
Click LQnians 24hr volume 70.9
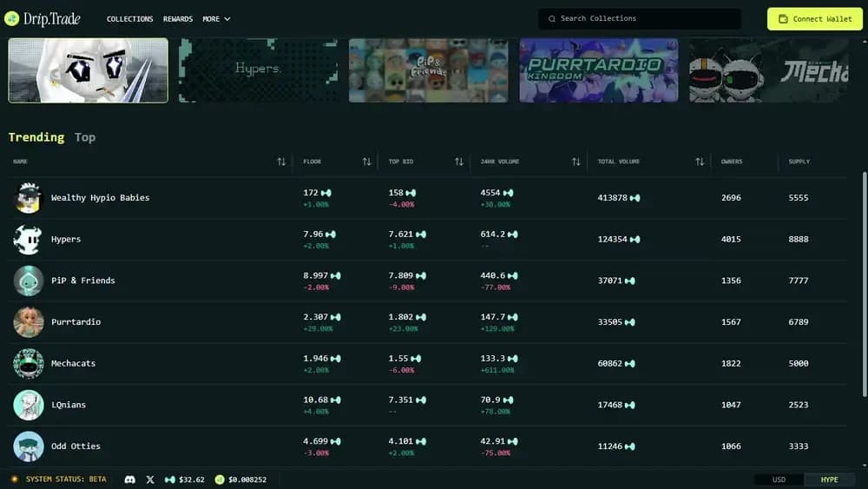pos(490,400)
